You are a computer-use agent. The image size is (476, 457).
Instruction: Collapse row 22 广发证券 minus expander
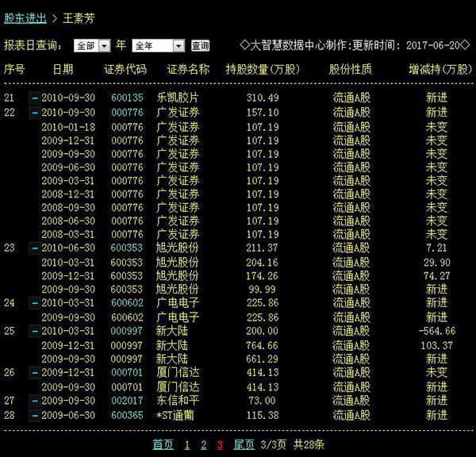coord(35,113)
